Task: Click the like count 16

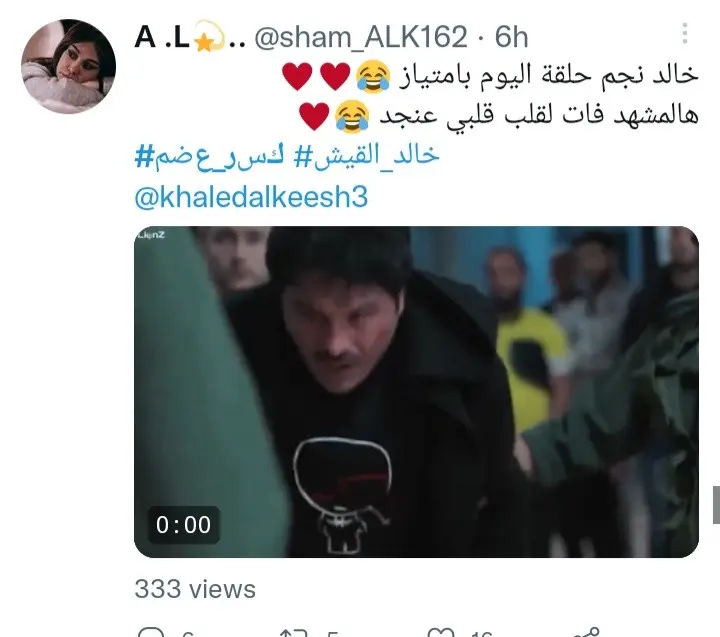Action: point(482,633)
